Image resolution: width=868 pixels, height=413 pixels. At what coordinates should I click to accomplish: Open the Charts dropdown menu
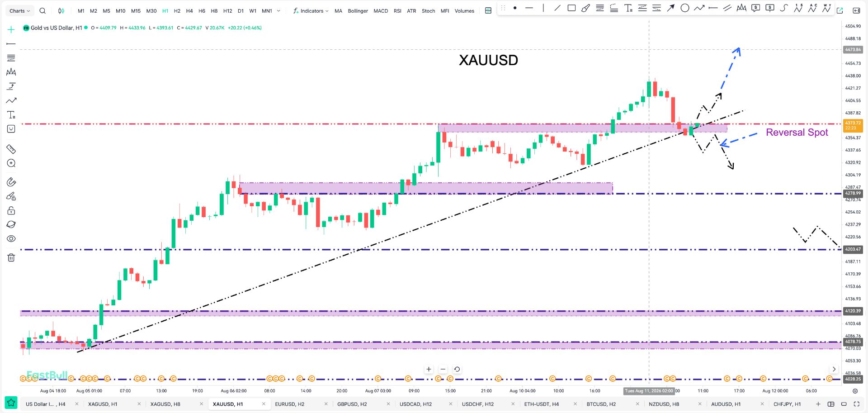pyautogui.click(x=20, y=11)
